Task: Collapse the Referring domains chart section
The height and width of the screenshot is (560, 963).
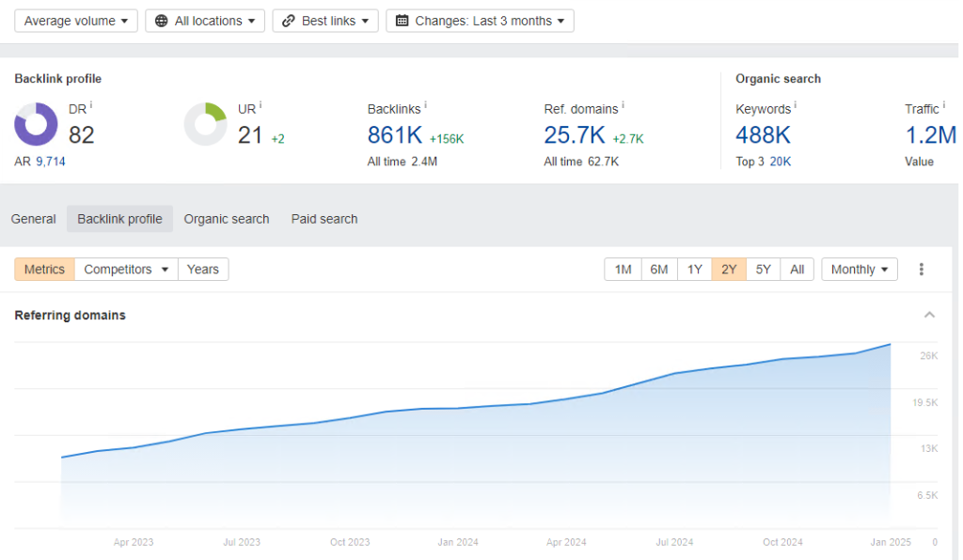Action: (x=929, y=315)
